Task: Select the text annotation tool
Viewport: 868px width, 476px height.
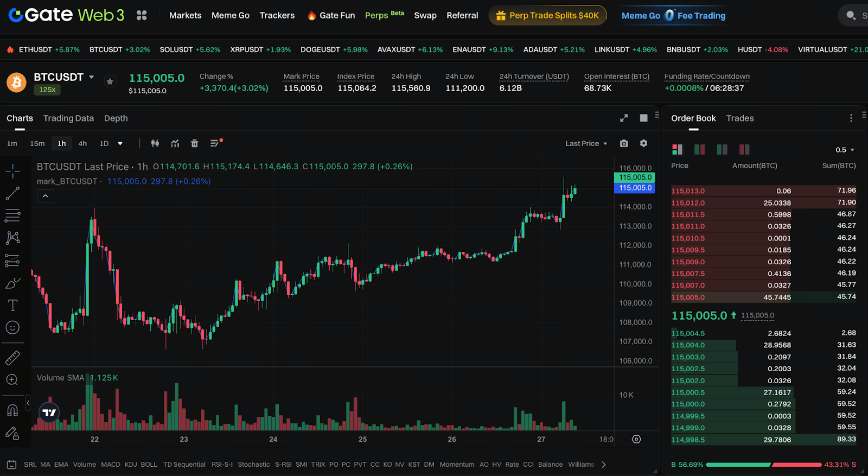Action: 12,305
